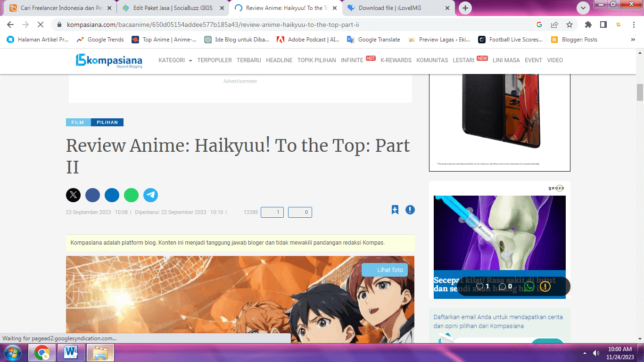
Task: Open Chrome side panel
Action: (x=603, y=25)
